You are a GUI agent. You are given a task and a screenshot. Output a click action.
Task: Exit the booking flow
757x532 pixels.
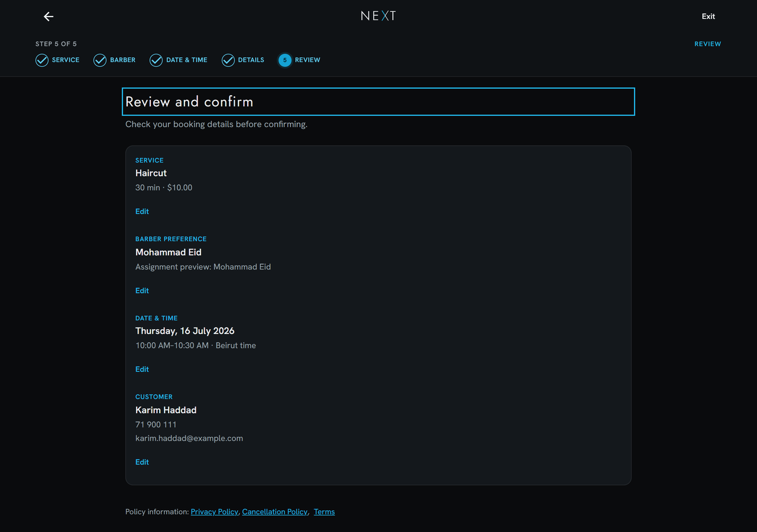709,17
